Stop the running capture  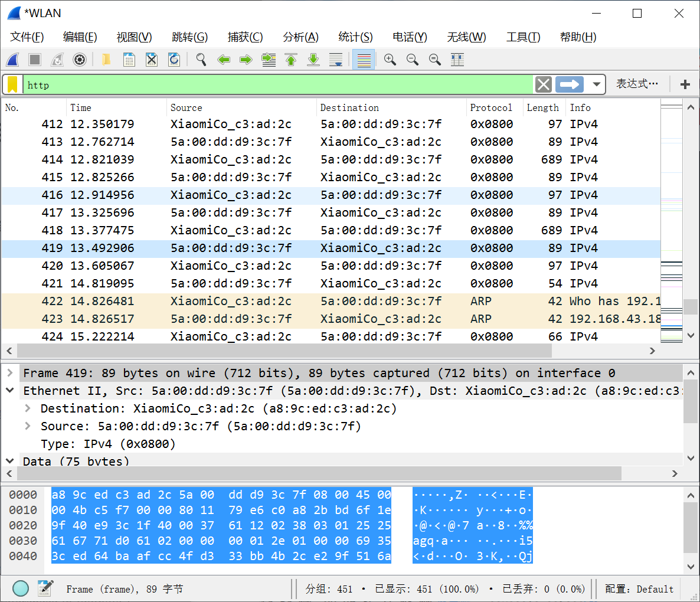35,60
